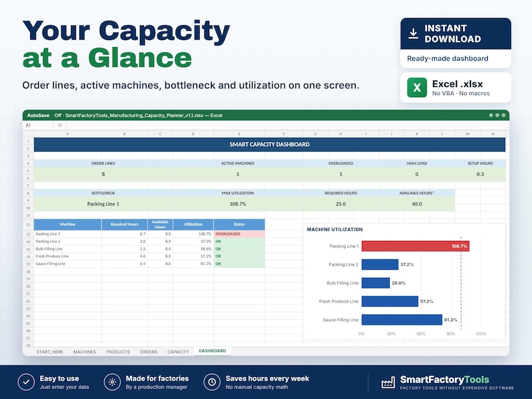Open the START_HERE sheet tab
This screenshot has width=532, height=399.
pos(50,352)
